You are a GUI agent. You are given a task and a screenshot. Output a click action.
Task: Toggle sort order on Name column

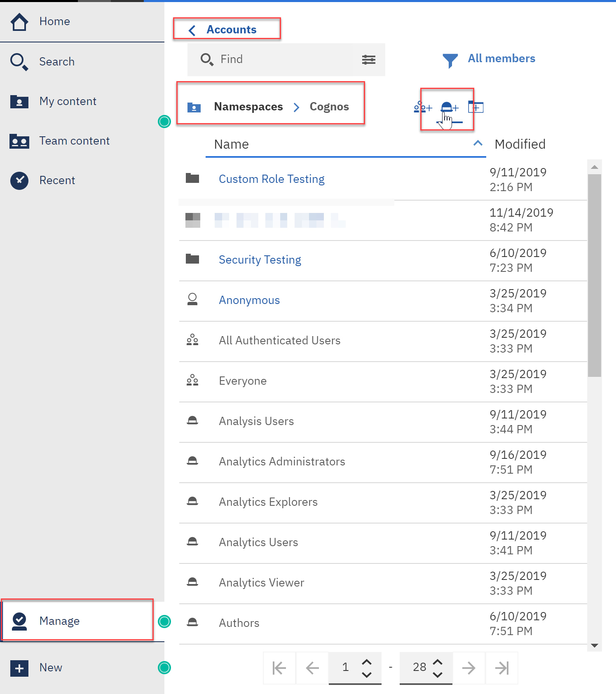[478, 144]
